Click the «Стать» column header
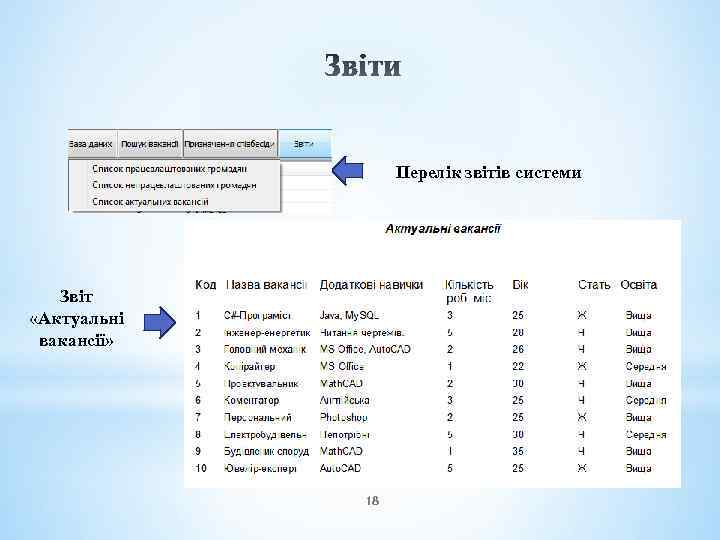The width and height of the screenshot is (720, 540). 594,285
